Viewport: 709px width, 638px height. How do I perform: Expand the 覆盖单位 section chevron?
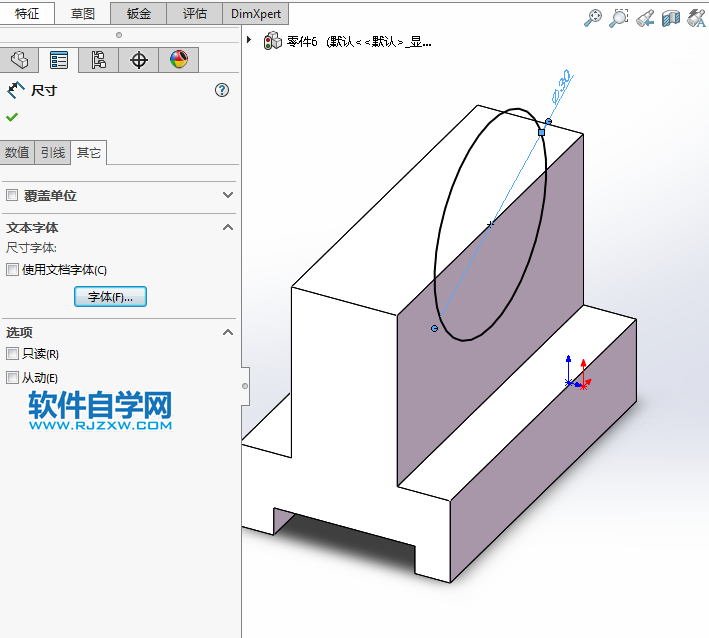click(x=228, y=195)
